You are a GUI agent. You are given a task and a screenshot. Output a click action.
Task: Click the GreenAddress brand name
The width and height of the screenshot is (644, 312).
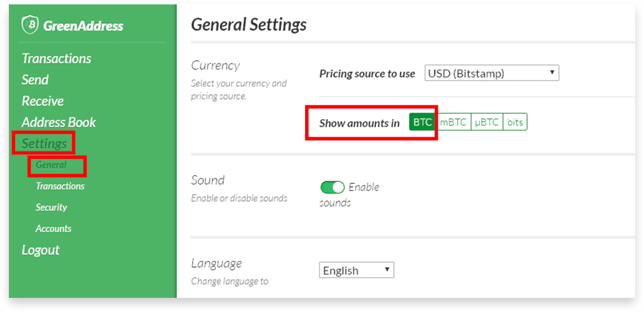[84, 26]
